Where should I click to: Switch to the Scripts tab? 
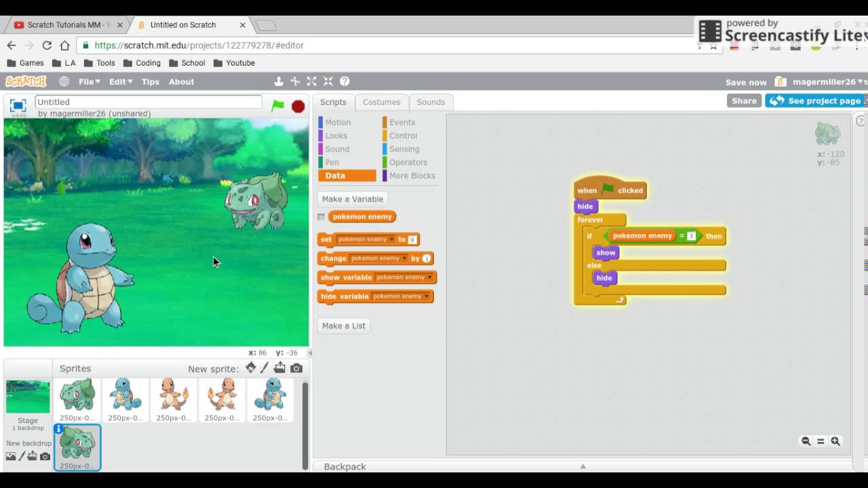pyautogui.click(x=333, y=102)
